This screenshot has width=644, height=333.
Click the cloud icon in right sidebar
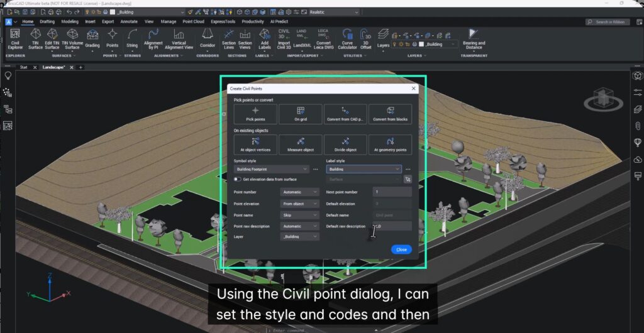(638, 159)
